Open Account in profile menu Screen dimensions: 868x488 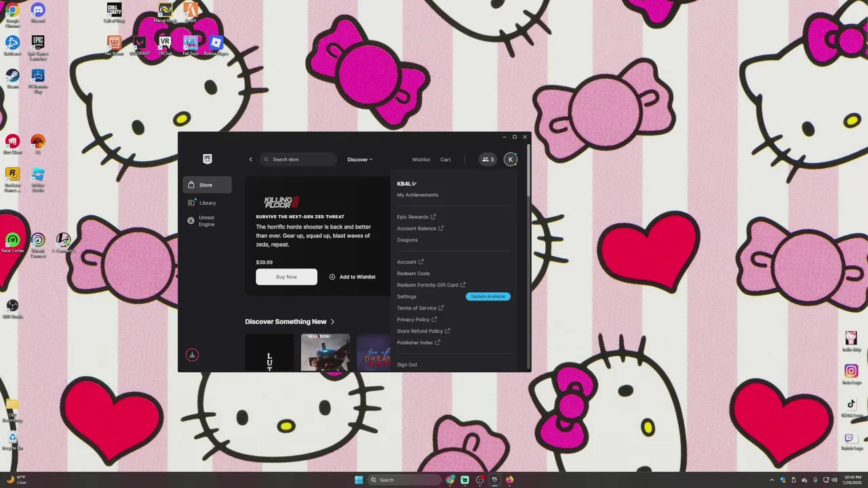[x=410, y=262]
